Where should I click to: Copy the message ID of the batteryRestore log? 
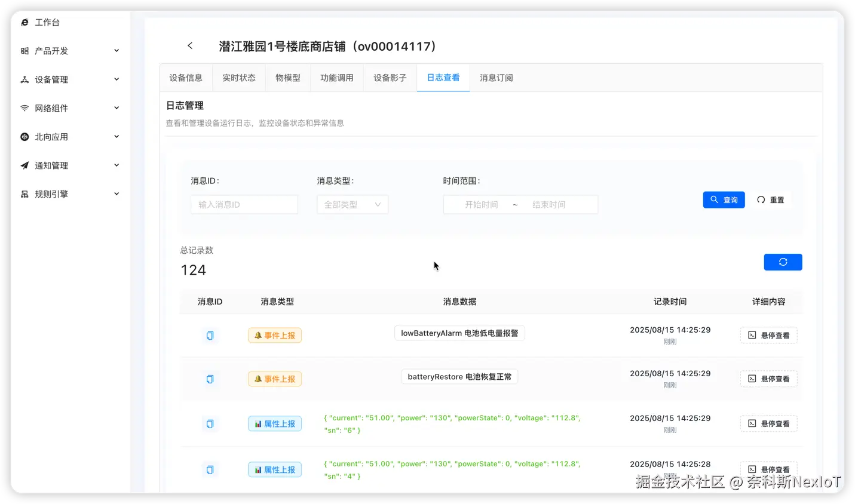coord(210,379)
